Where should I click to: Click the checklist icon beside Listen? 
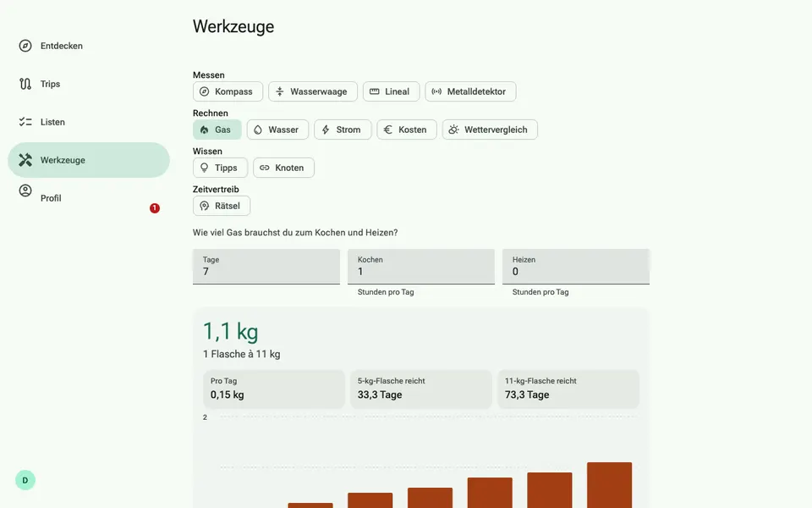coord(25,122)
